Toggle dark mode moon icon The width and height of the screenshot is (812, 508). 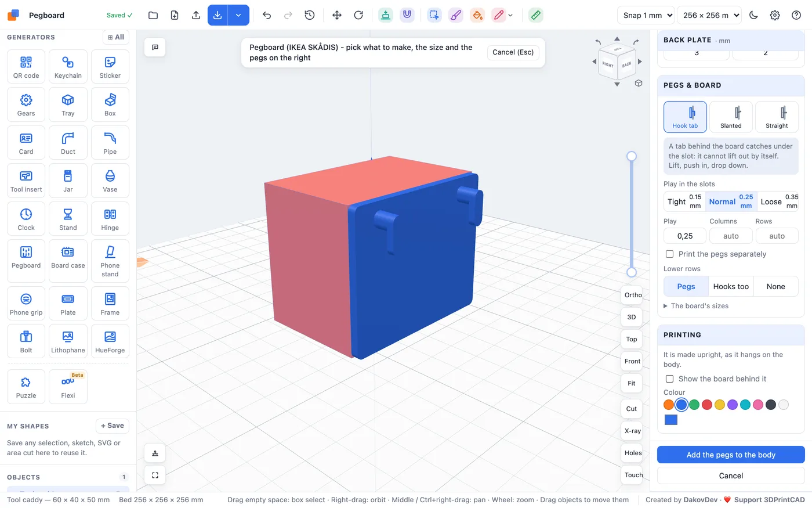pos(753,15)
